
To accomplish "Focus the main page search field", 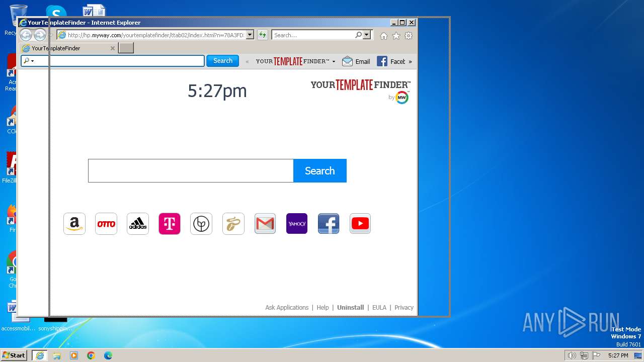I will click(191, 170).
